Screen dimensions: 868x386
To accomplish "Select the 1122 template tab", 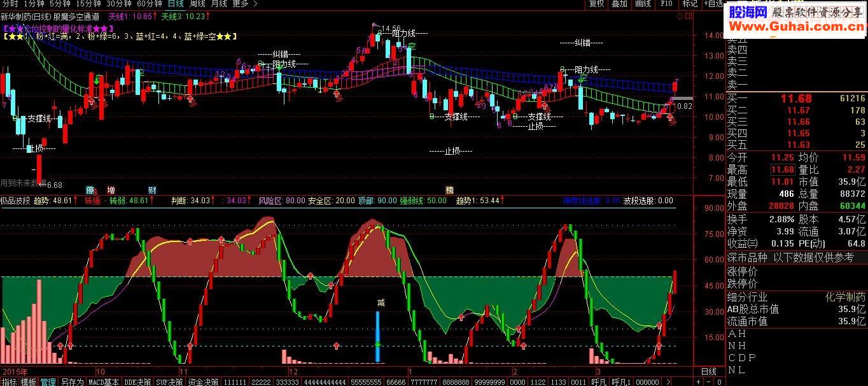I will coord(538,382).
